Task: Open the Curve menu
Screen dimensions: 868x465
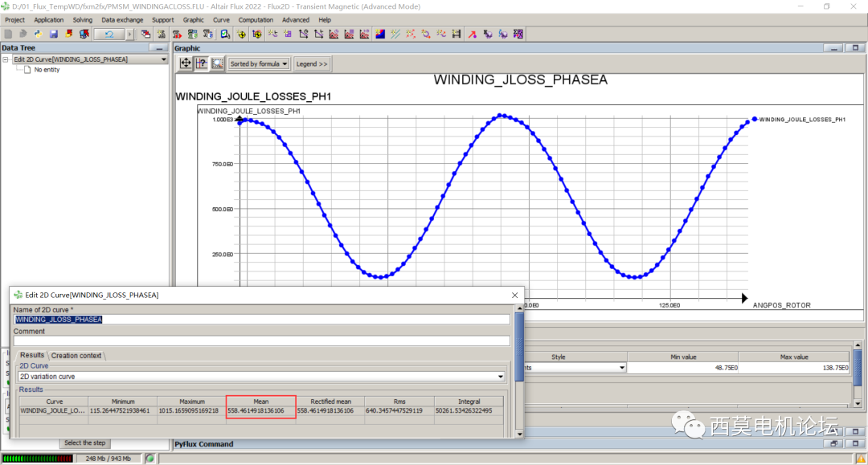Action: click(x=221, y=20)
